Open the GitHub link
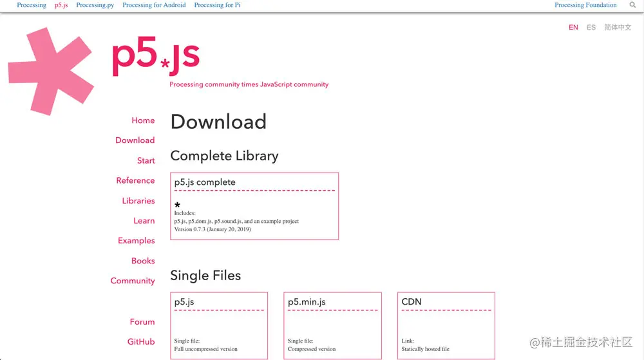The height and width of the screenshot is (360, 644). point(141,341)
